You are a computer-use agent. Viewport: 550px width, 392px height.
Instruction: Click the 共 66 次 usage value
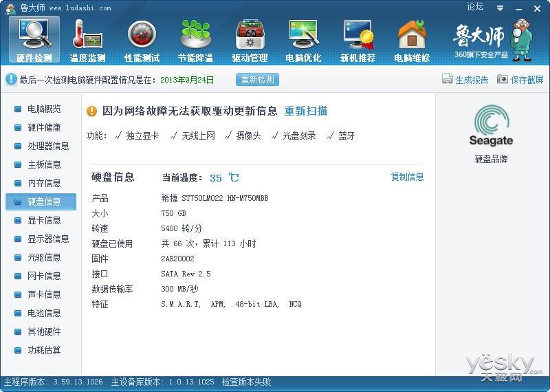click(209, 243)
